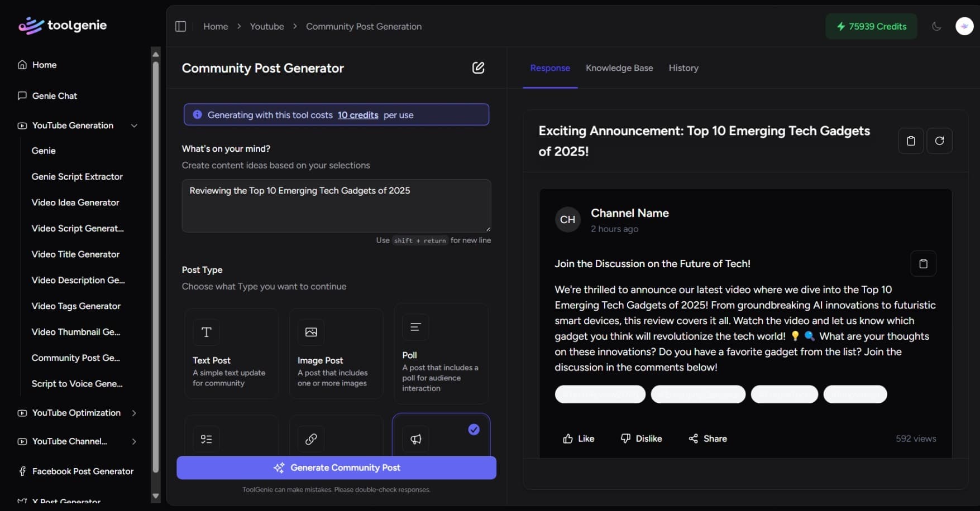Click the Home breadcrumb link
Image resolution: width=980 pixels, height=511 pixels.
pos(216,26)
